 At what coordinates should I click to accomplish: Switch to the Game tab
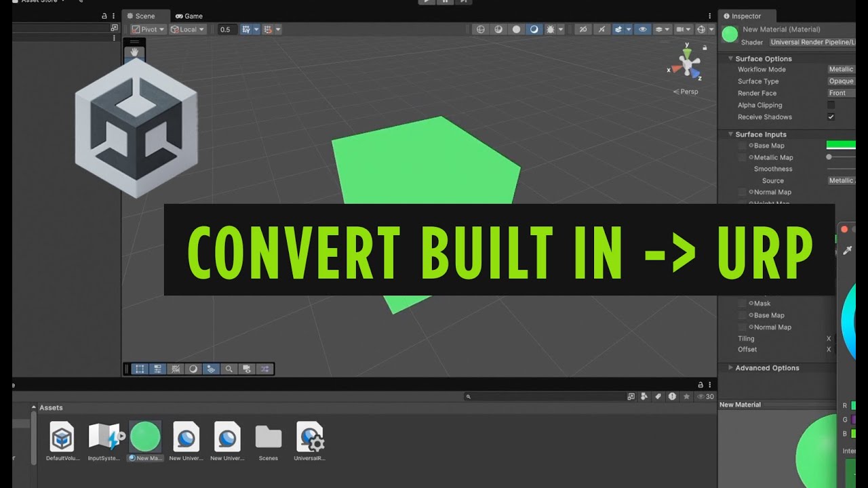point(189,16)
